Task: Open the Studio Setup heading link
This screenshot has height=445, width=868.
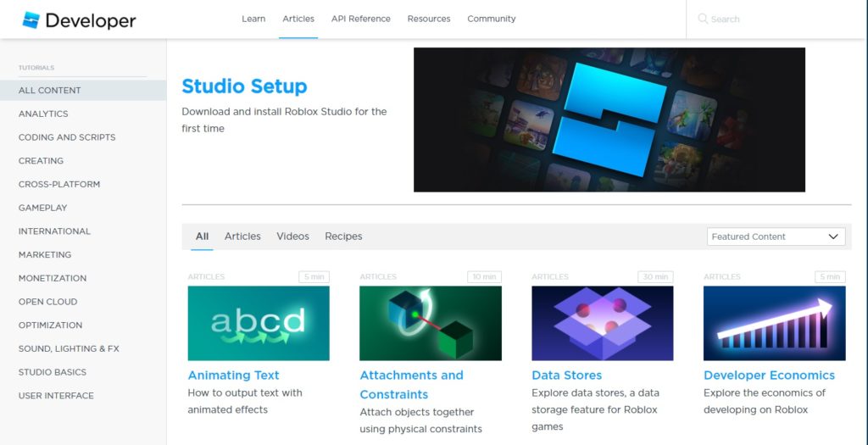Action: (244, 86)
